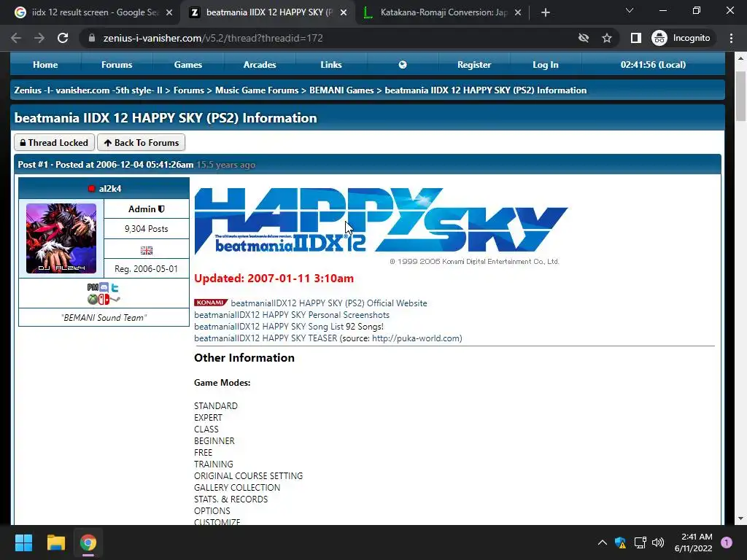This screenshot has width=747, height=560.
Task: Open Home in the site navigation
Action: tap(45, 65)
